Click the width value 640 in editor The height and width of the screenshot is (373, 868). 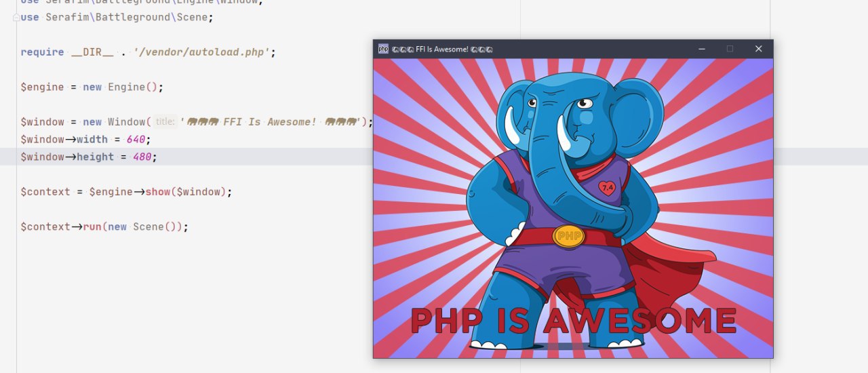(x=136, y=140)
